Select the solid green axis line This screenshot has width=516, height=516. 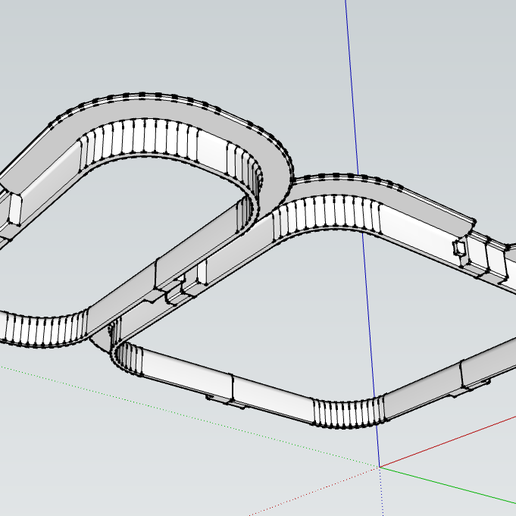(x=448, y=485)
